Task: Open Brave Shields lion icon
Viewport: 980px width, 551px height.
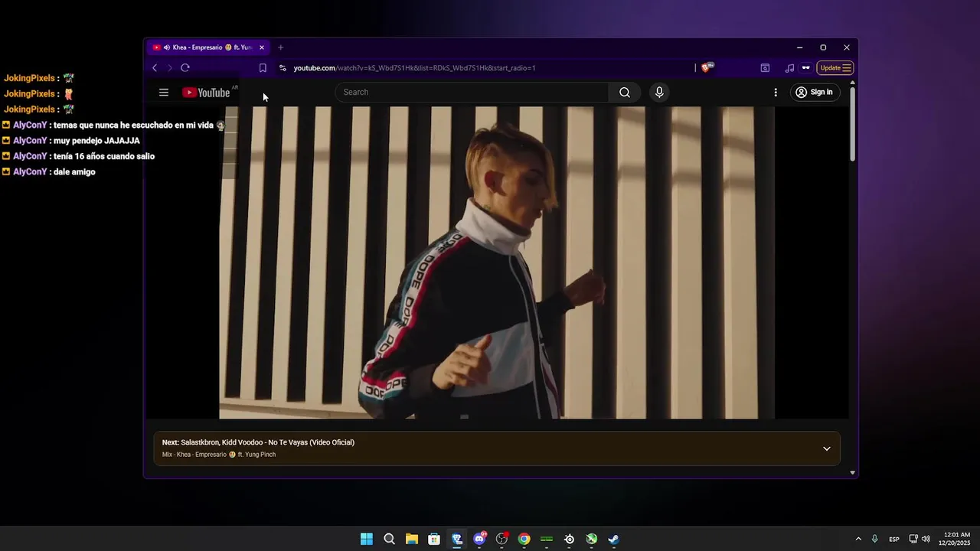Action: 707,68
